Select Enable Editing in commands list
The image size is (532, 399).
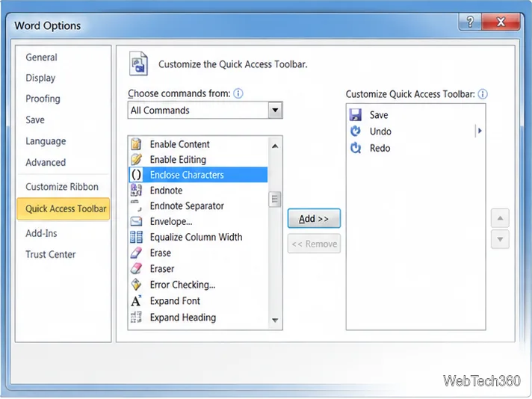click(x=198, y=159)
